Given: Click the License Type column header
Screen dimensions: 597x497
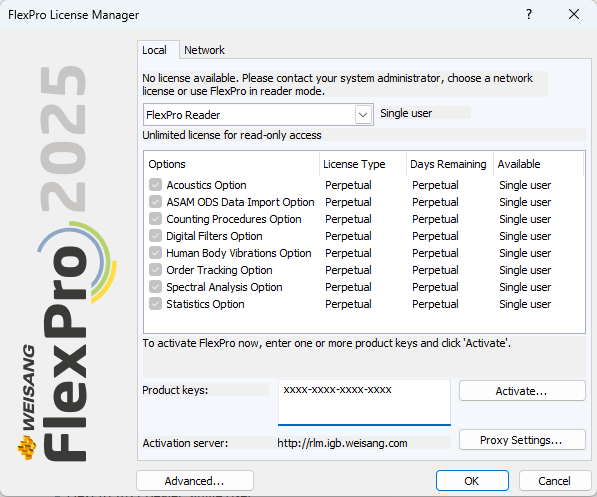Looking at the screenshot, I should 363,164.
